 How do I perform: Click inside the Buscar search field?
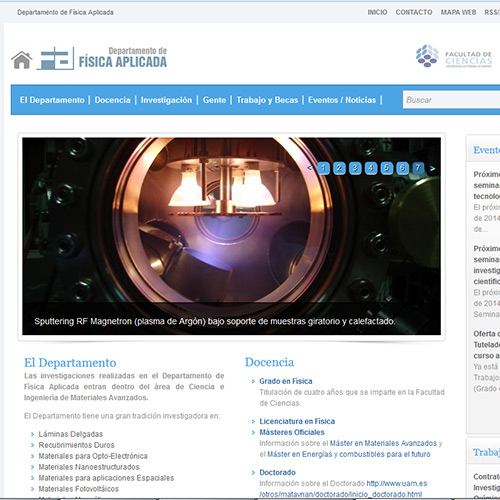[451, 100]
